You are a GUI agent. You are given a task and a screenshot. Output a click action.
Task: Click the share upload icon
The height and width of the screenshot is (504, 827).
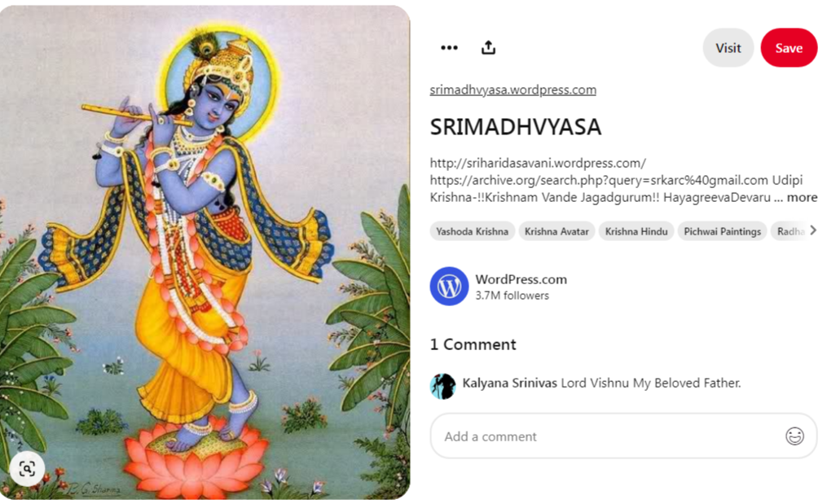[488, 48]
